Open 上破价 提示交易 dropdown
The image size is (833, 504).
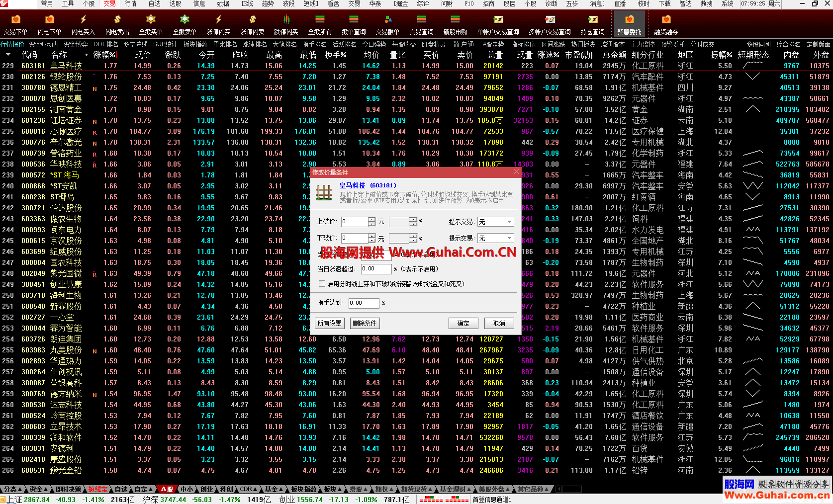point(509,222)
